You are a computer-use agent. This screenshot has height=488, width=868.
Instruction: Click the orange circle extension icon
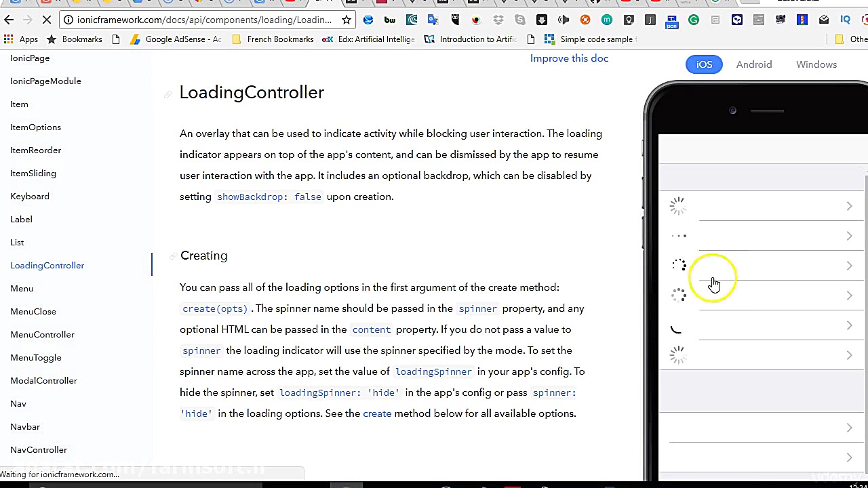pyautogui.click(x=585, y=20)
